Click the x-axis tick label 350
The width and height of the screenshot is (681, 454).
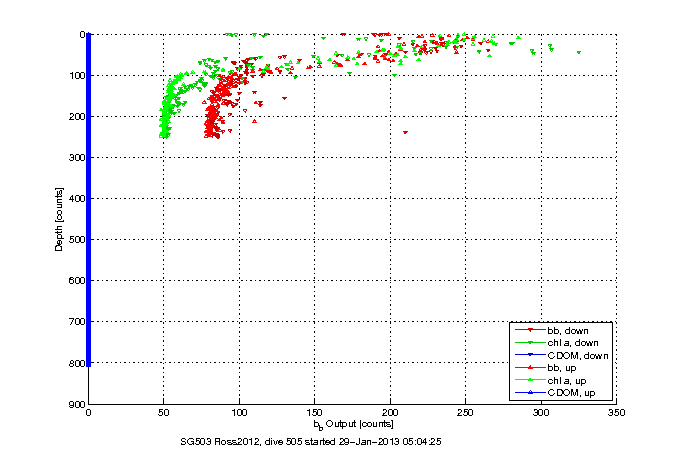point(616,412)
